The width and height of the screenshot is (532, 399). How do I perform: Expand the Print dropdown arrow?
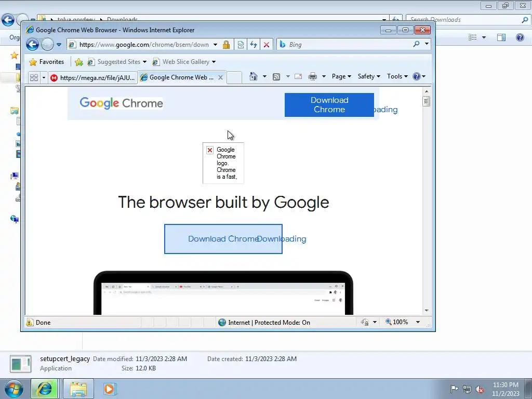click(324, 76)
